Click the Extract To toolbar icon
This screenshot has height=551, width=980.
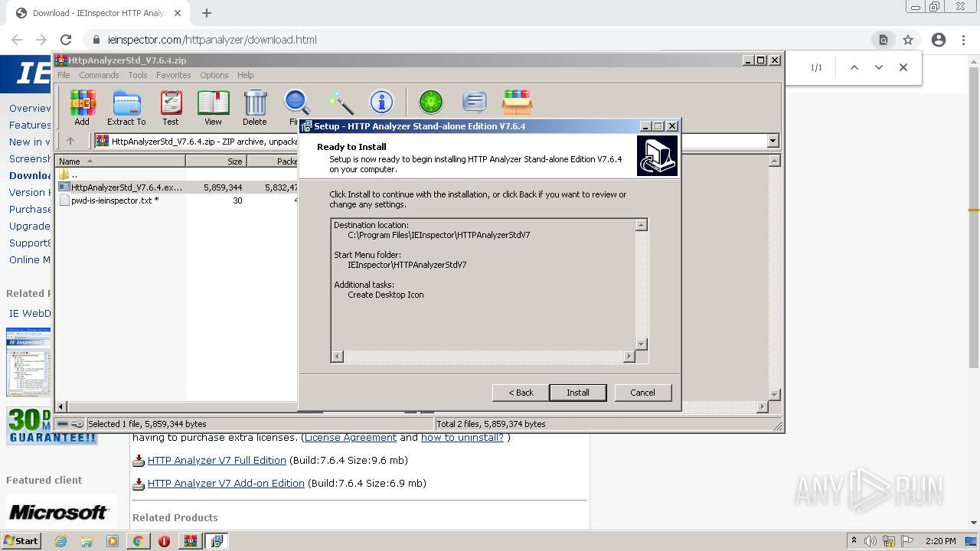coord(126,107)
